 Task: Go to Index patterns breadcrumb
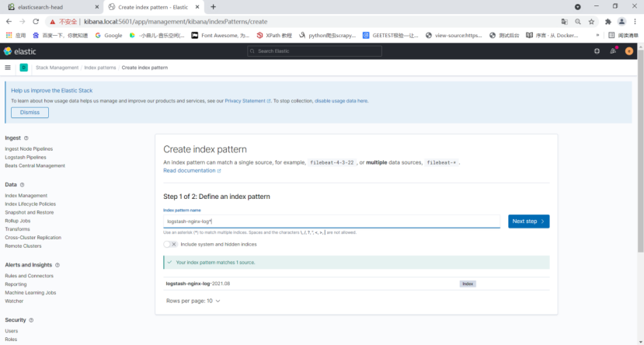(x=100, y=68)
